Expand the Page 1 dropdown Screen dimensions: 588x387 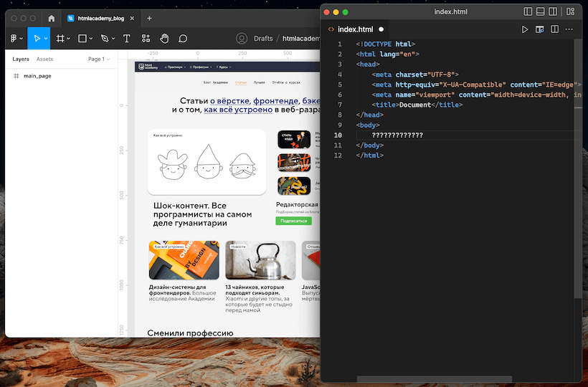point(98,59)
